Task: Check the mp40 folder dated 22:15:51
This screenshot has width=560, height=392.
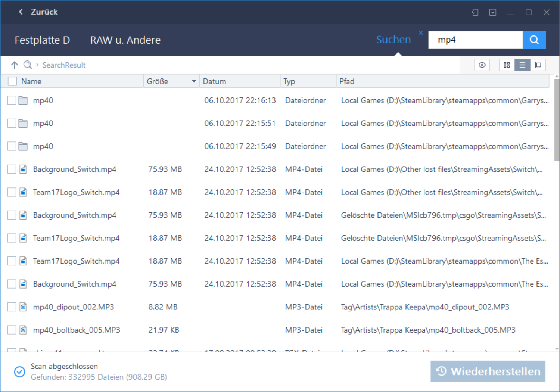Action: pos(12,123)
